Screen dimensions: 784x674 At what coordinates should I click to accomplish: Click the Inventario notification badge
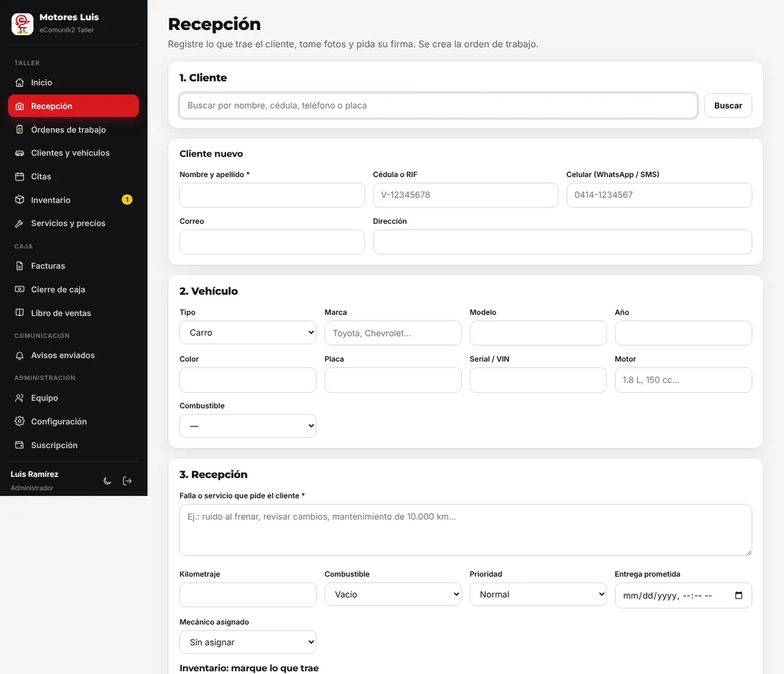pos(127,200)
